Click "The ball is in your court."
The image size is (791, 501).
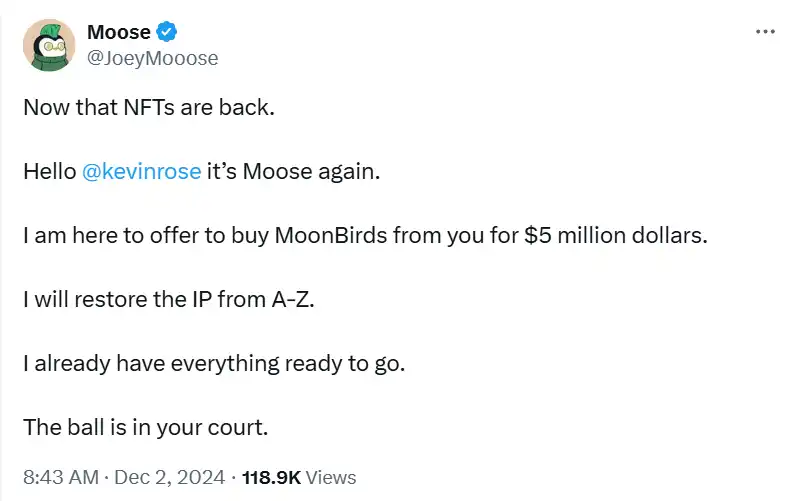tap(146, 427)
